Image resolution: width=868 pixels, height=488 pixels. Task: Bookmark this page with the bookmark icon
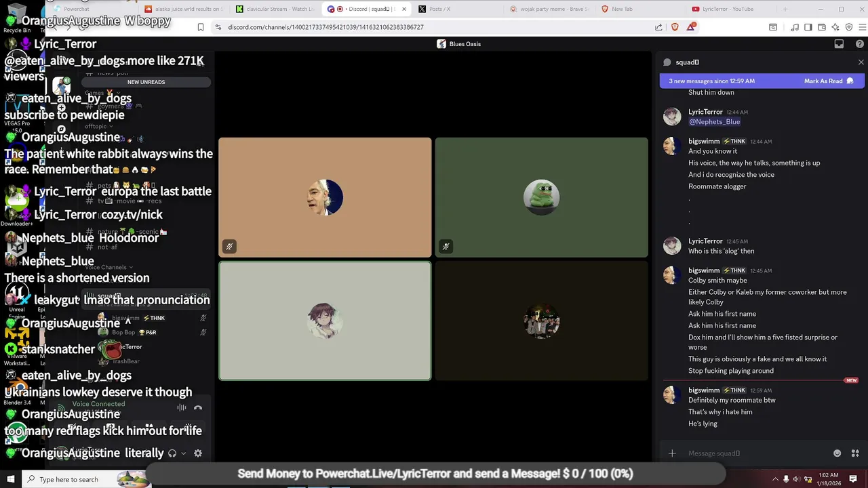(201, 27)
